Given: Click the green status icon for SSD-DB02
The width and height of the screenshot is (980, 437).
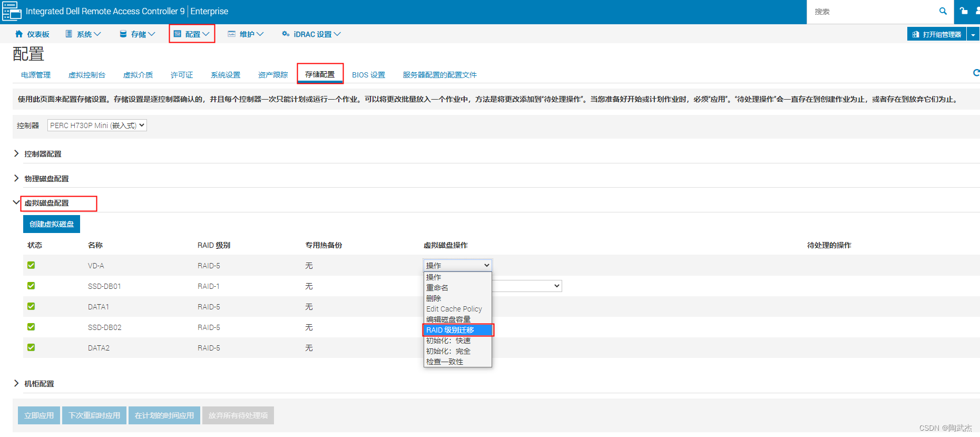Looking at the screenshot, I should (31, 327).
